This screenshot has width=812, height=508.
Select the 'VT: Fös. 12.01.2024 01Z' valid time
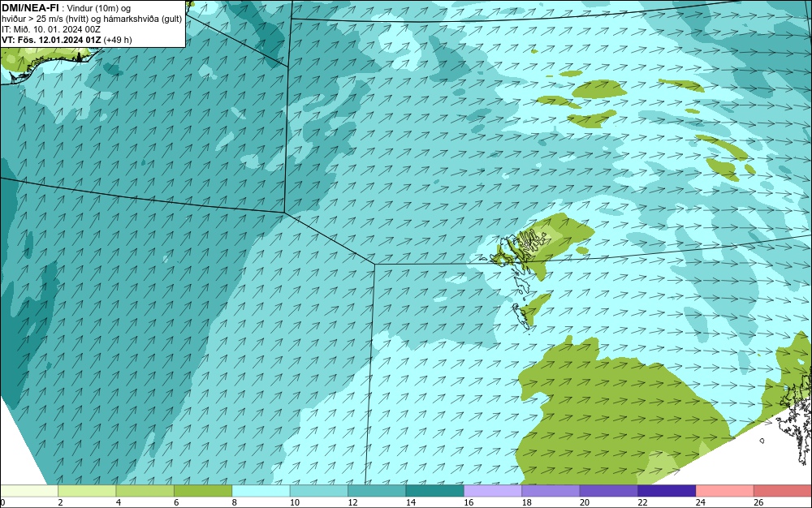[52, 40]
